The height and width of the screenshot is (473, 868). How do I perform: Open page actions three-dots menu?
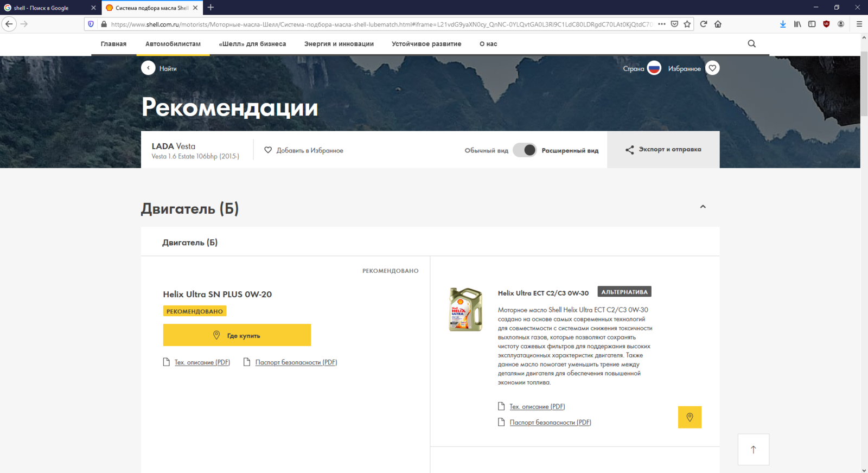(x=662, y=24)
